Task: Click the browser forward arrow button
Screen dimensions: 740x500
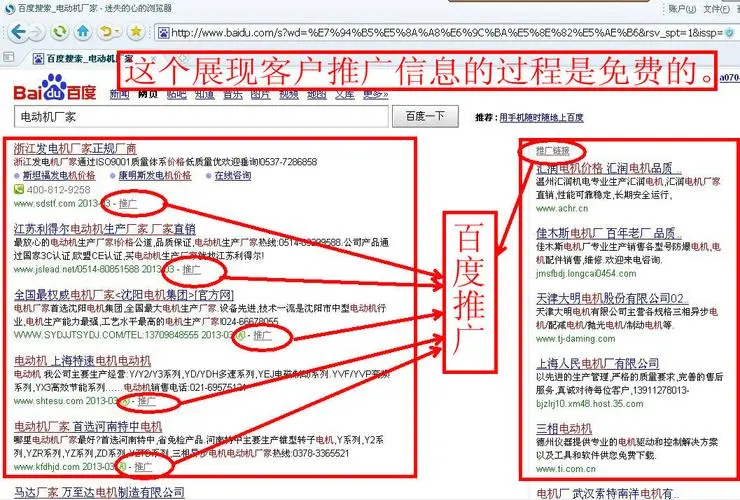Action: [x=37, y=32]
